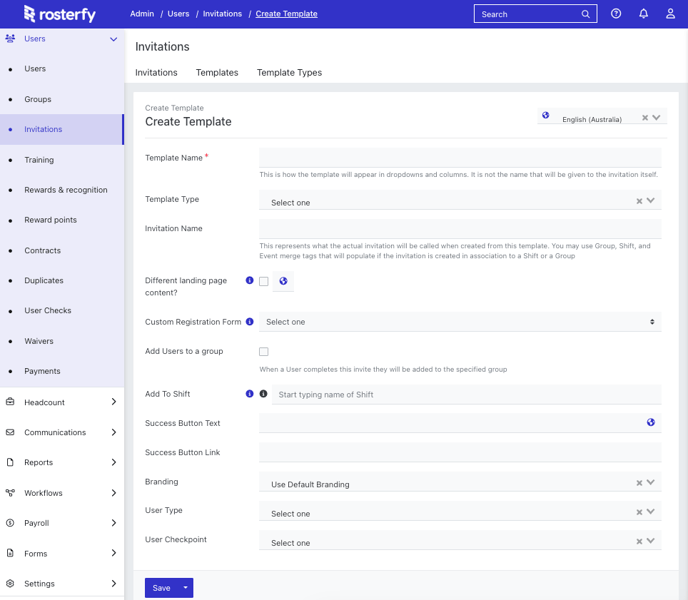The image size is (688, 600).
Task: Click the Invitation Name input field
Action: [460, 229]
